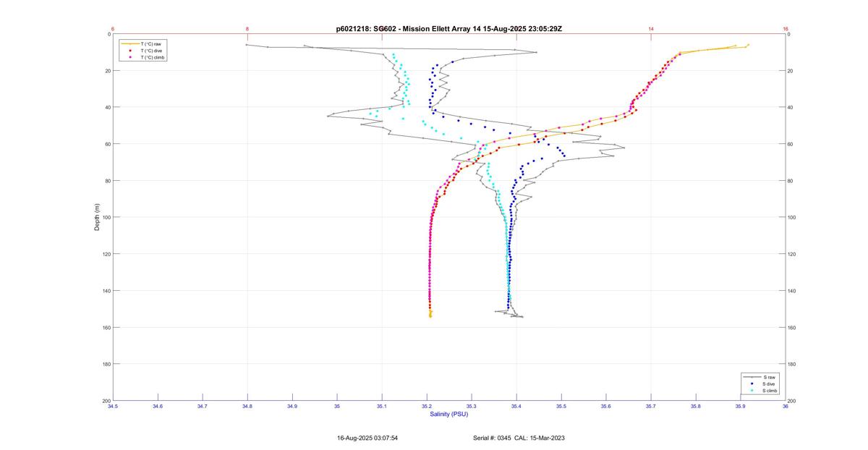Click left depth axis tick label '100'
The width and height of the screenshot is (868, 450).
[x=106, y=218]
